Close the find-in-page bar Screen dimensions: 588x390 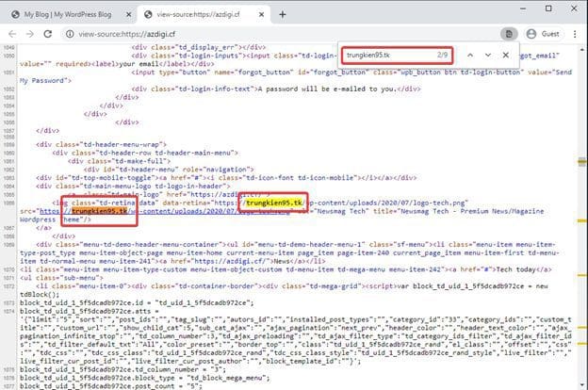click(506, 56)
